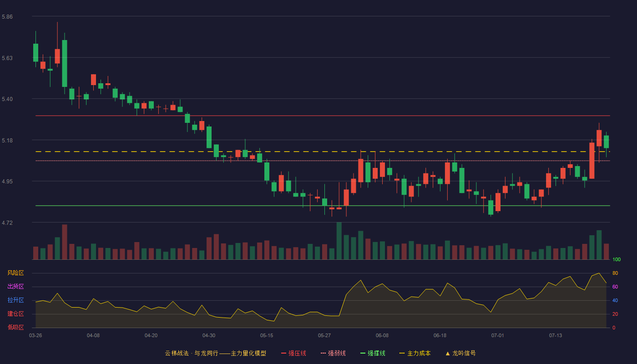Select the tallest green volume bar

coord(339,241)
